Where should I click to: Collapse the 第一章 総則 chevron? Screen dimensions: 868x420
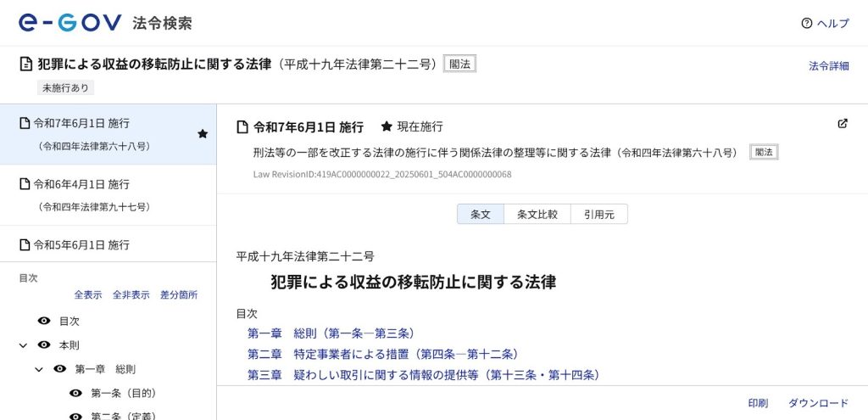(x=39, y=369)
